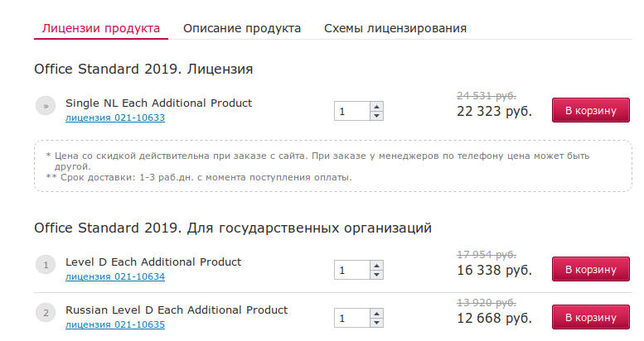This screenshot has height=341, width=644.
Task: Select the Лицензии продукта tab
Action: (101, 28)
